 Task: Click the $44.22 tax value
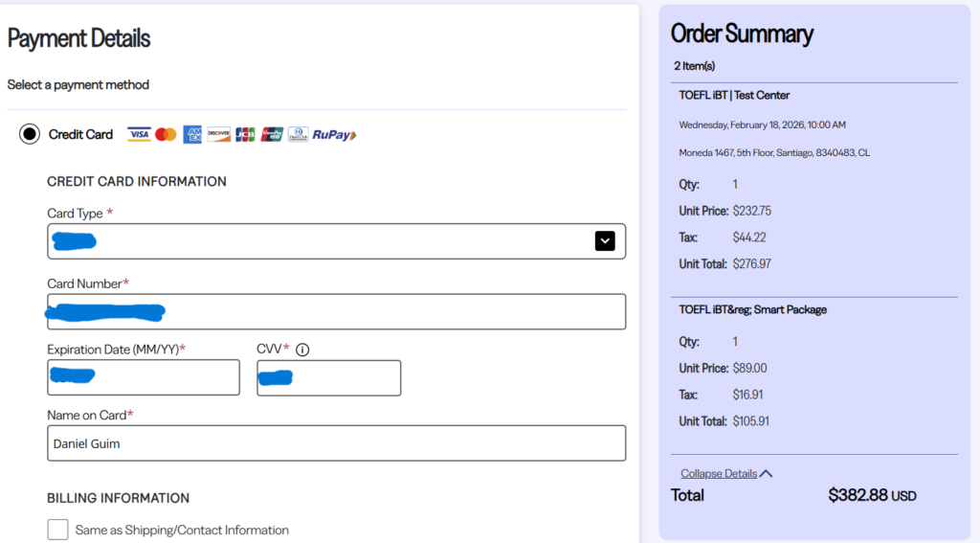tap(749, 238)
